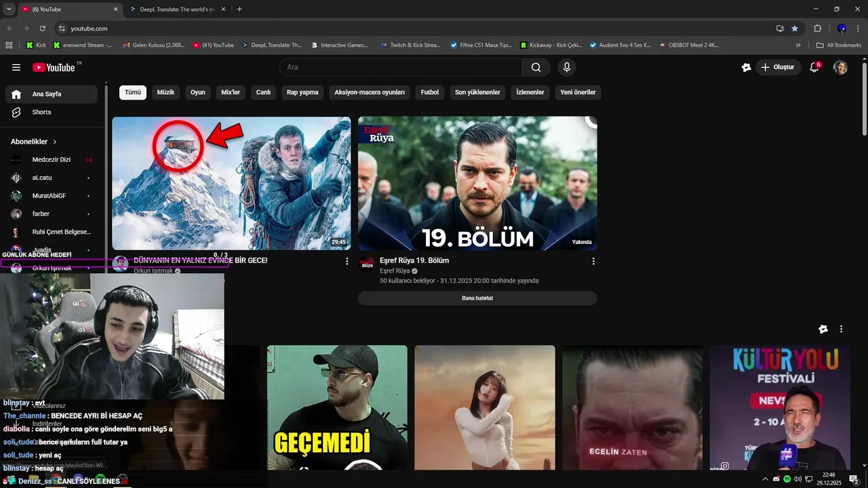This screenshot has height=488, width=868.
Task: Open Ruhi Çenet Belgesel subscription
Action: point(52,232)
